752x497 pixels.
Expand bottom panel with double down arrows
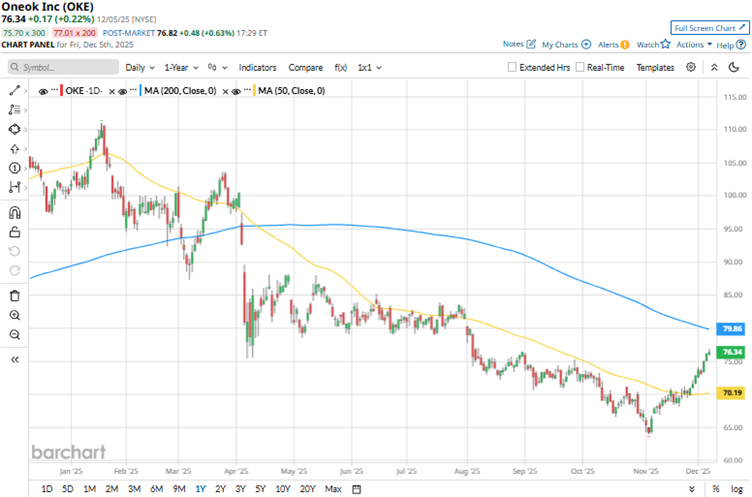point(692,489)
